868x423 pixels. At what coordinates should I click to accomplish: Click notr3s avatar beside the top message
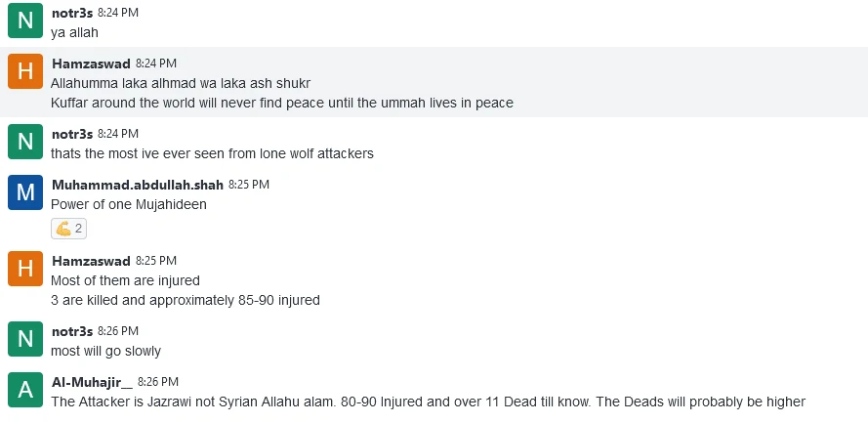point(25,21)
